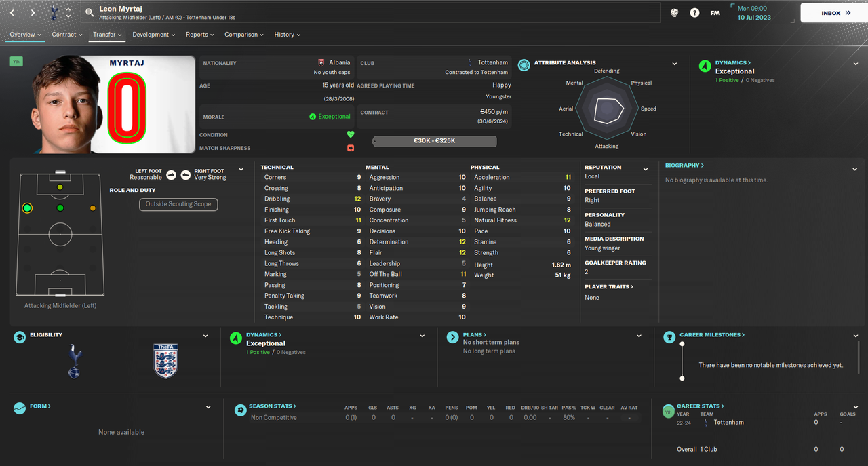Screen dimensions: 868x466
Task: Click the Form wave icon
Action: 20,408
